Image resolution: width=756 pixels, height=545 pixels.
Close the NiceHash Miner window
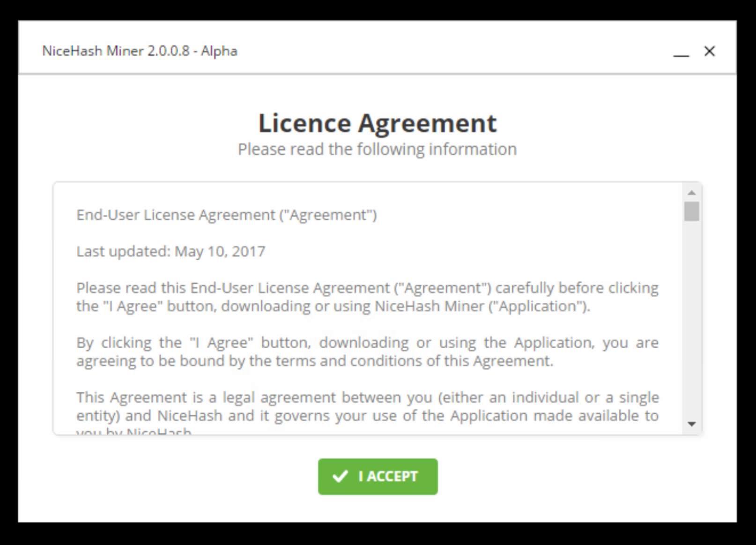709,51
